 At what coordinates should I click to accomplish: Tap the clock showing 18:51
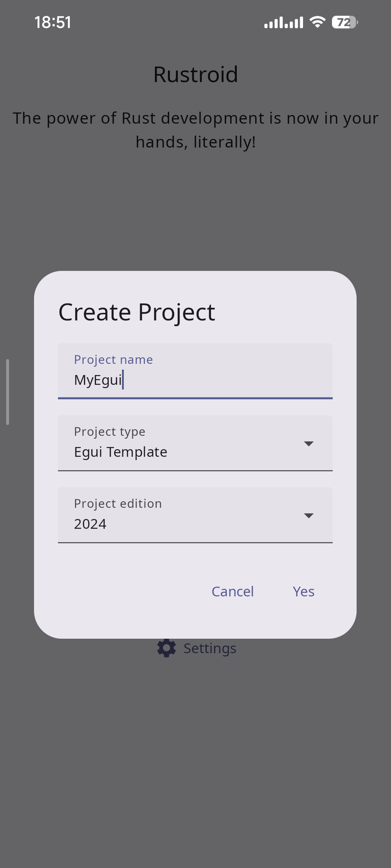(53, 22)
